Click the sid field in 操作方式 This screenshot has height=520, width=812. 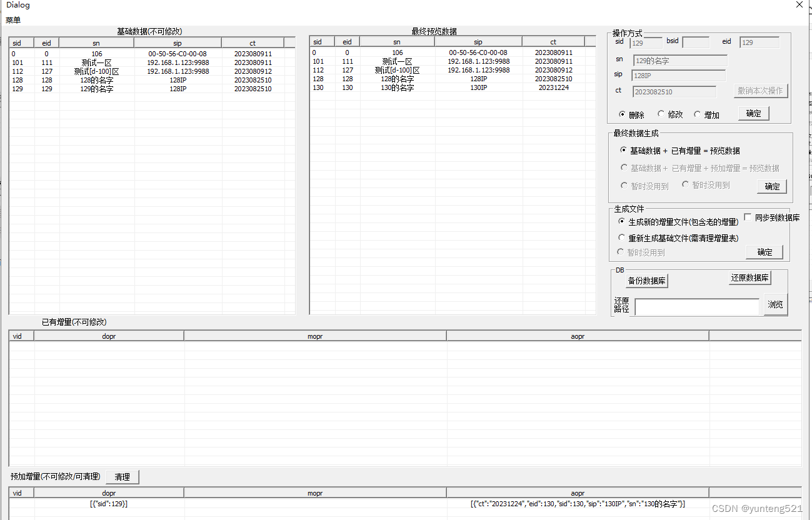(646, 42)
